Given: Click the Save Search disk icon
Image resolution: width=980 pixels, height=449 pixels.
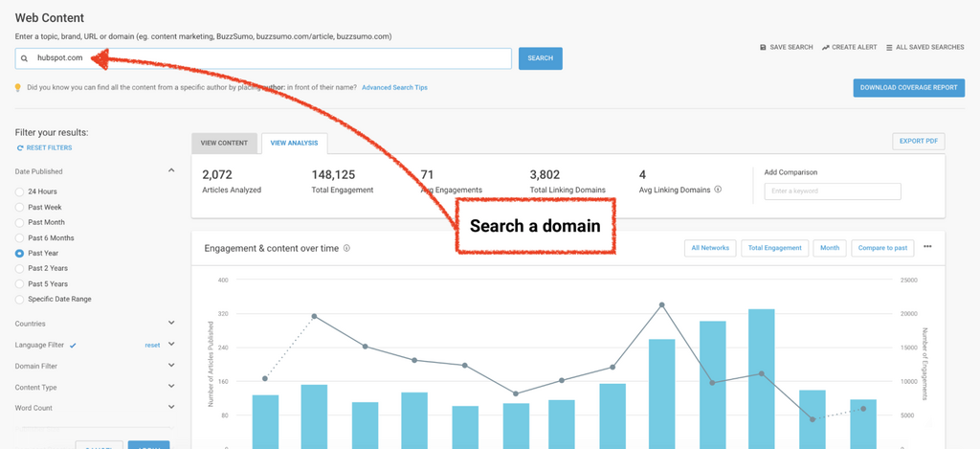Looking at the screenshot, I should click(x=763, y=47).
